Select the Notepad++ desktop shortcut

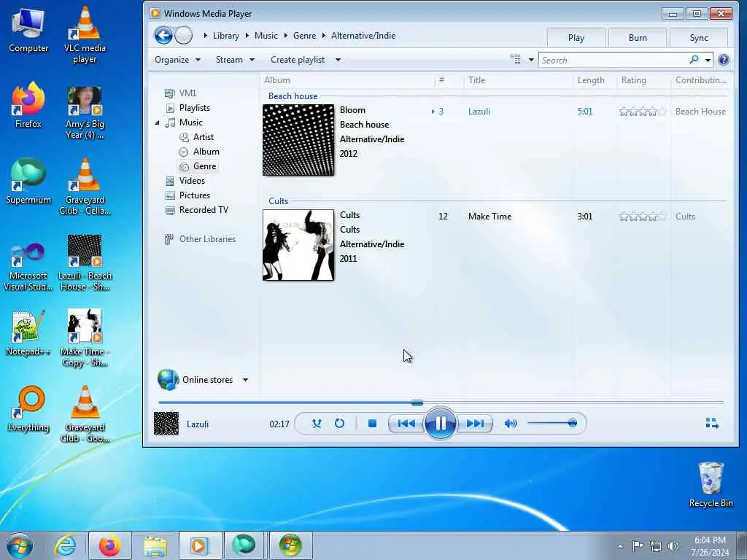click(28, 333)
